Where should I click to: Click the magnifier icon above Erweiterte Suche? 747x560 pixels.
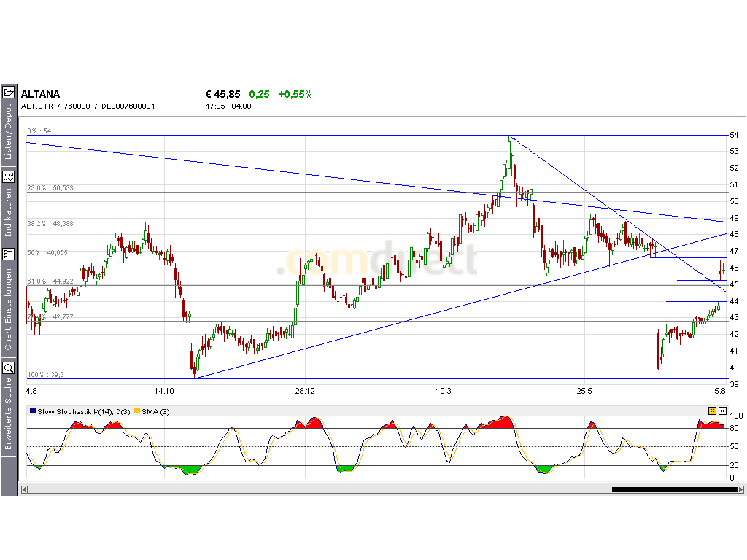point(9,368)
